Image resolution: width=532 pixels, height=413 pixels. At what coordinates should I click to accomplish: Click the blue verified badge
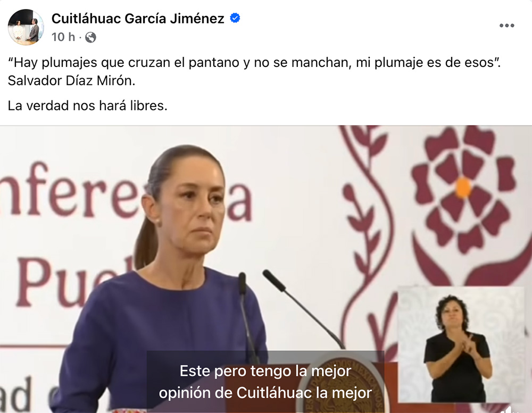click(235, 18)
